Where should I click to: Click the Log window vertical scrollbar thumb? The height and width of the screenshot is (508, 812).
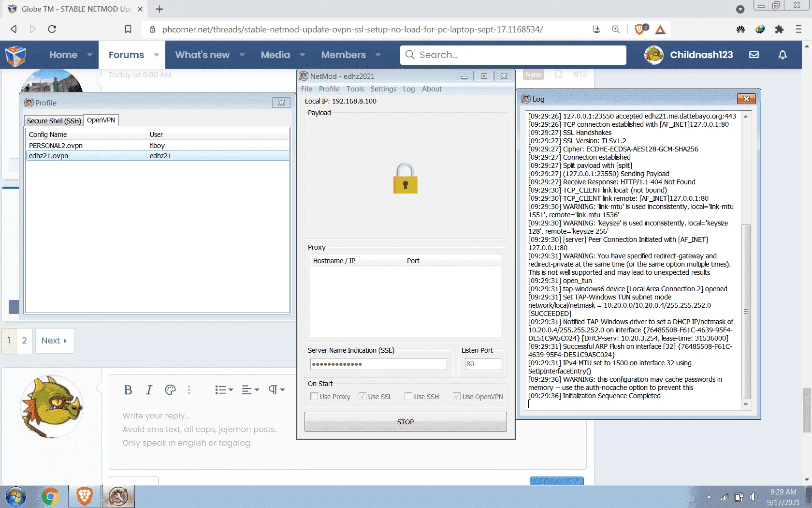click(x=746, y=312)
